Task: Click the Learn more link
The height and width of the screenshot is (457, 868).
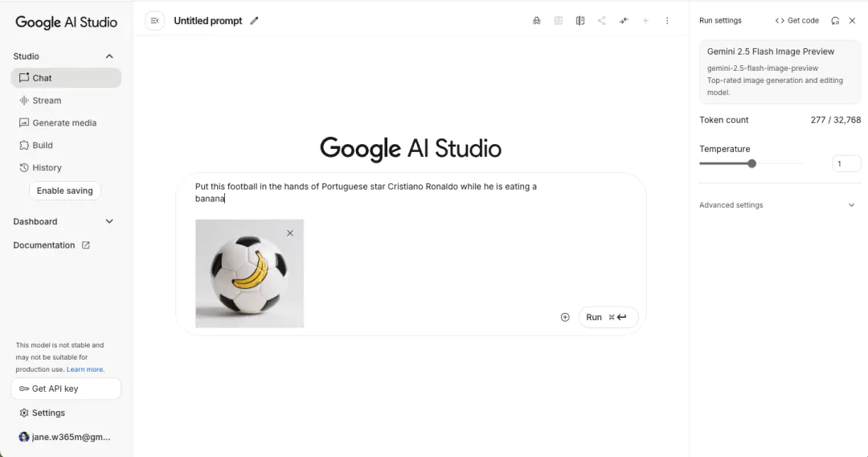Action: tap(84, 369)
